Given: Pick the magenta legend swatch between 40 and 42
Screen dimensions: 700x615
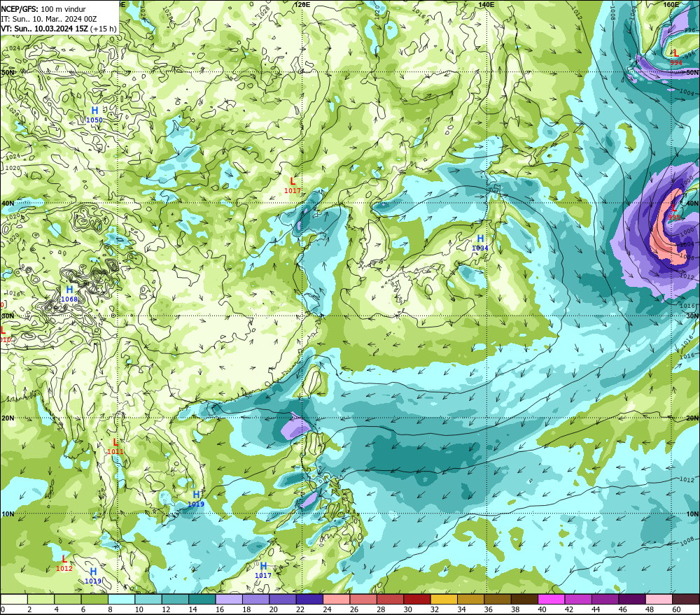Looking at the screenshot, I should tap(552, 599).
